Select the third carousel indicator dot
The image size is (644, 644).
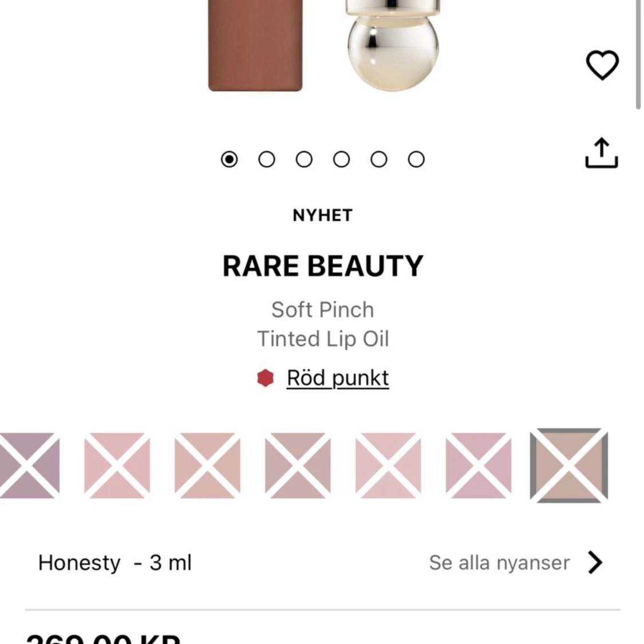coord(305,159)
